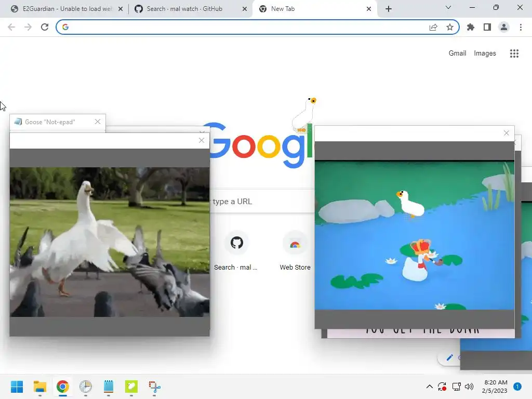
Task: Open the Snipping Tool taskbar icon
Action: (x=154, y=387)
